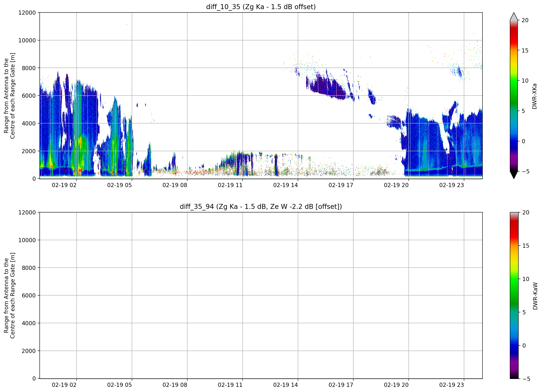This screenshot has width=542, height=392.
Task: Click the '12000' y-tick of diff_10_35 plot
Action: (27, 13)
